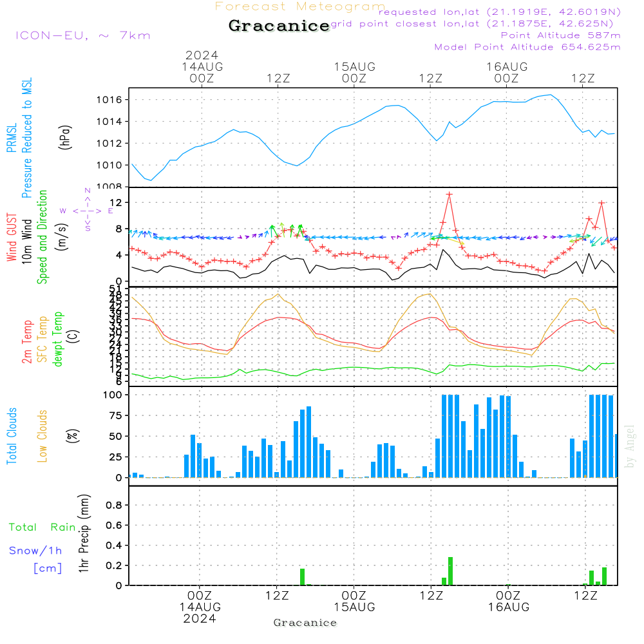Click the top '16AUG' date label
This screenshot has width=644, height=644.
(507, 66)
